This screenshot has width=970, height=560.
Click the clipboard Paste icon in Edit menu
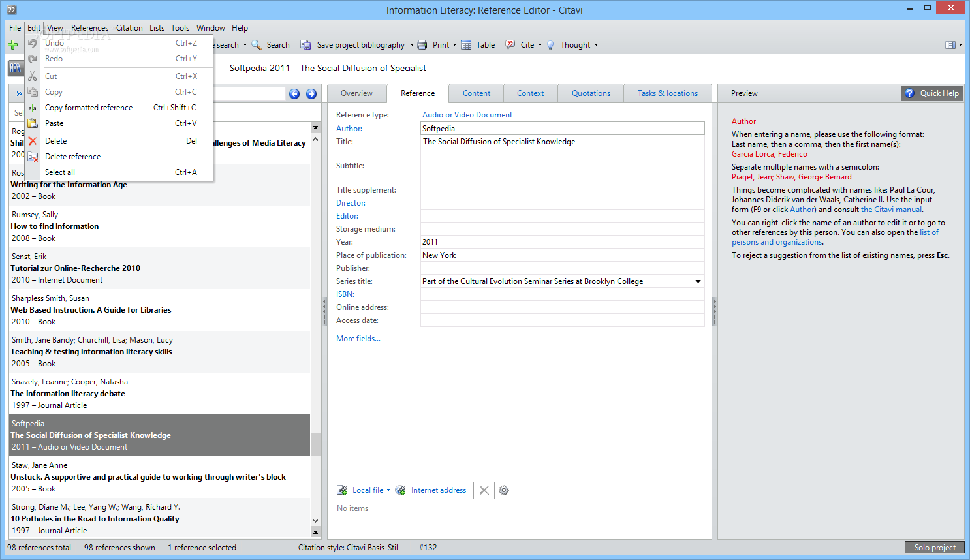33,123
